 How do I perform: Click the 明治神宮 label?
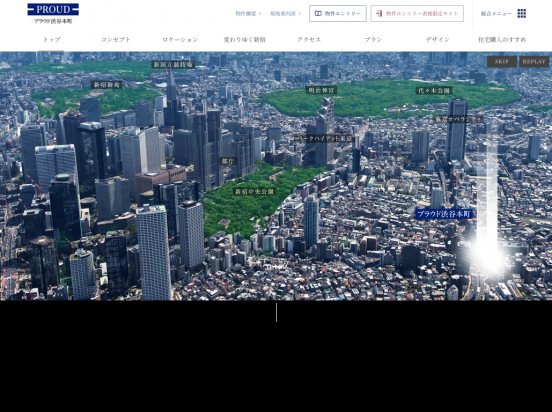(x=321, y=90)
